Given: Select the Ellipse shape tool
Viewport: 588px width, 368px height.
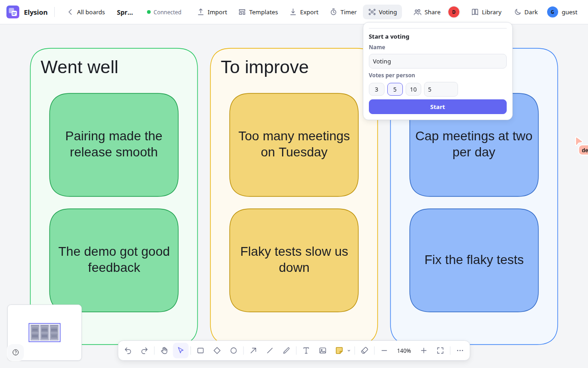Looking at the screenshot, I should [233, 351].
